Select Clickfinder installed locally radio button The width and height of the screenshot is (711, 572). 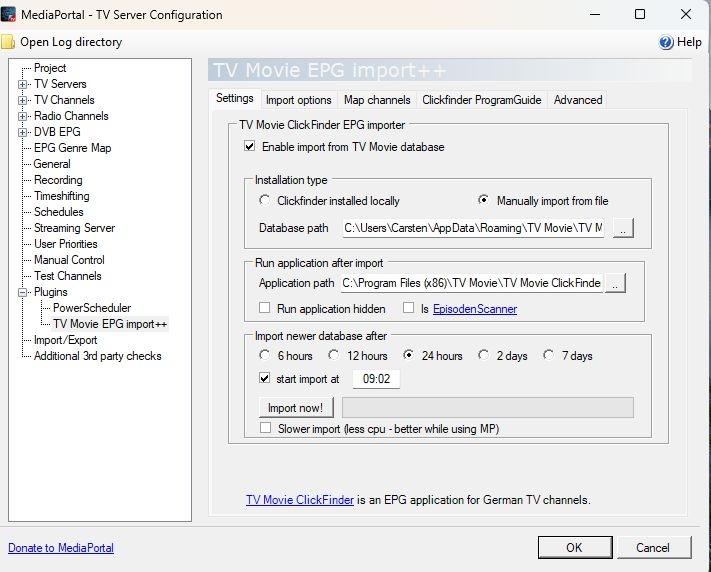264,200
